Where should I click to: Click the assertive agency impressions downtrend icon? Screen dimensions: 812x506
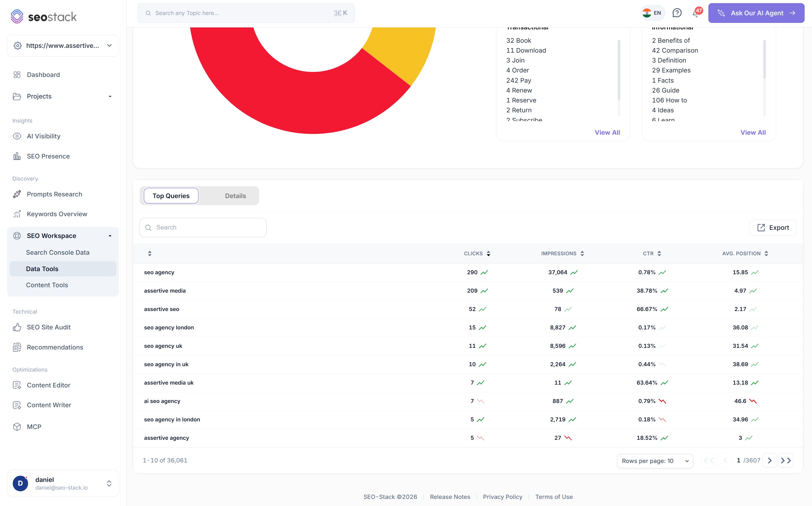pyautogui.click(x=568, y=438)
